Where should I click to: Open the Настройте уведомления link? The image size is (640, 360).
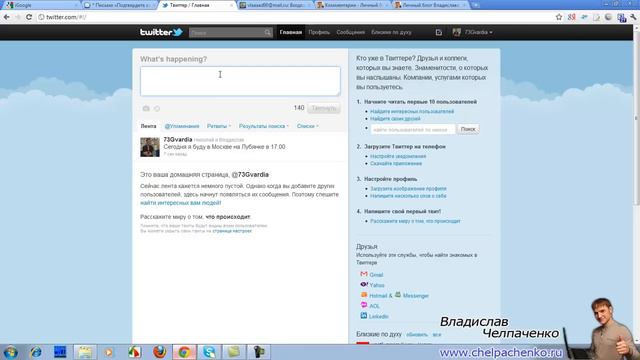coord(398,156)
